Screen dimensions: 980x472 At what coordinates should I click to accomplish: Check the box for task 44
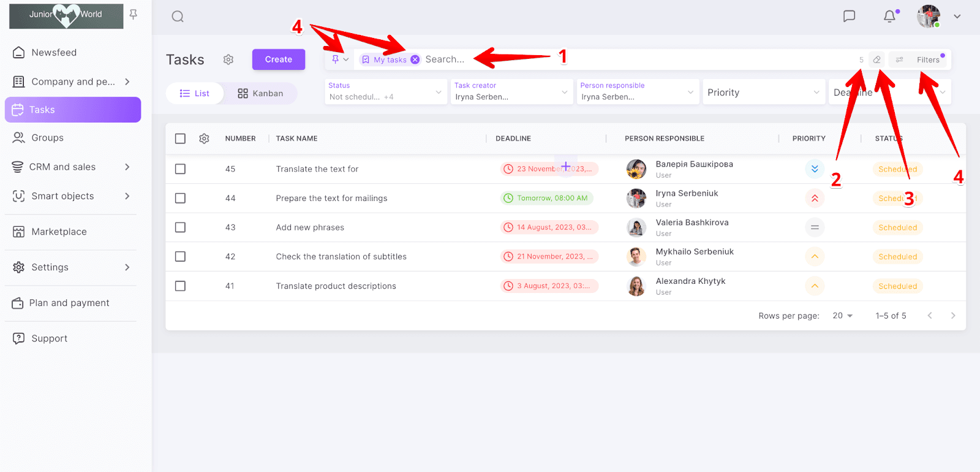[x=180, y=198]
